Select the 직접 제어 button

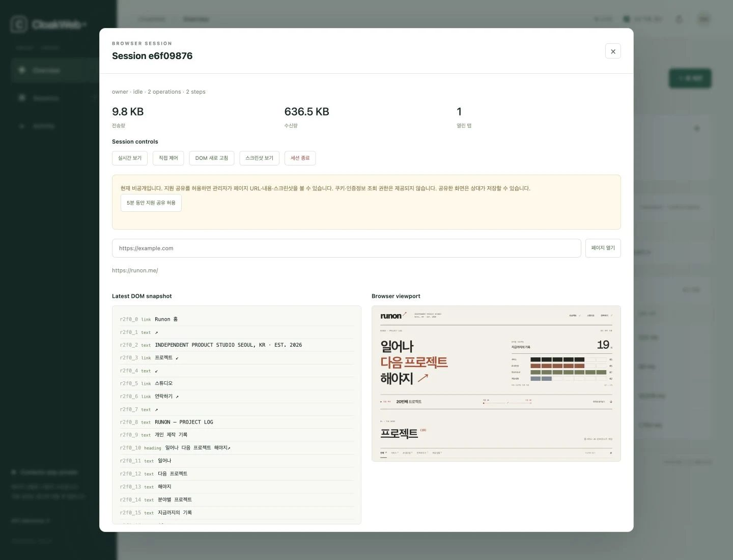[x=168, y=158]
